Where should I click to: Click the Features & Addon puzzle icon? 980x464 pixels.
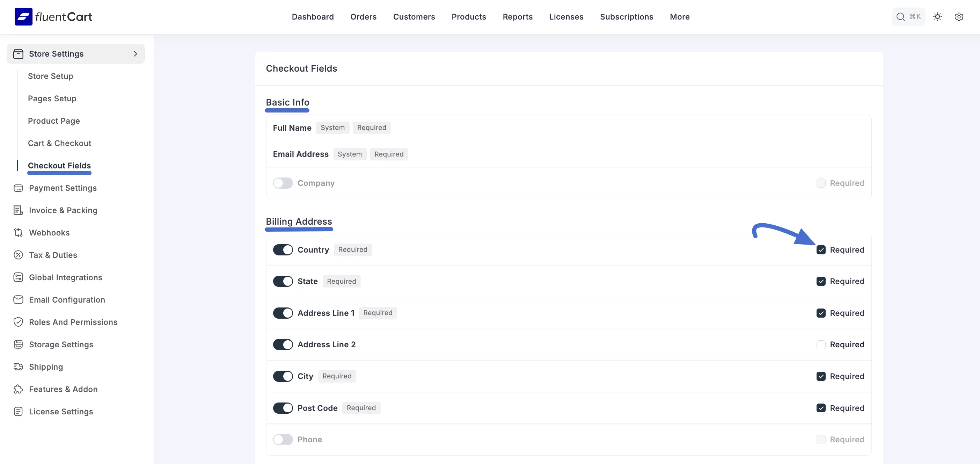[x=18, y=389]
